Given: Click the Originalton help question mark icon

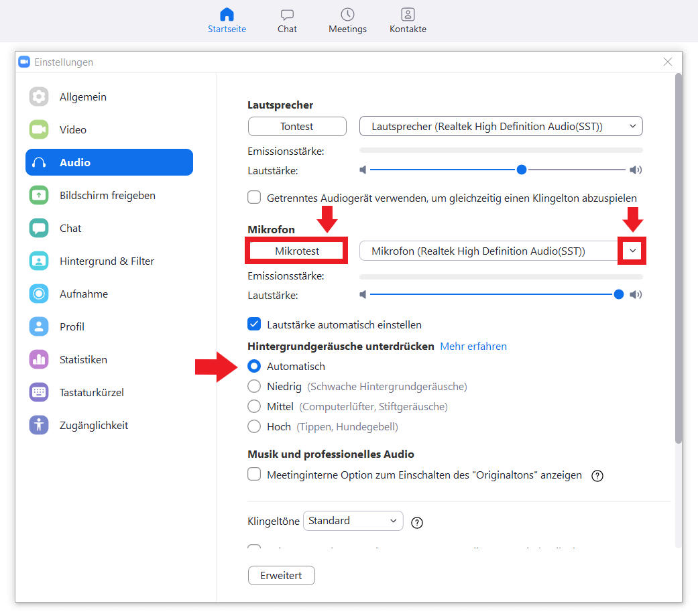Looking at the screenshot, I should [597, 476].
